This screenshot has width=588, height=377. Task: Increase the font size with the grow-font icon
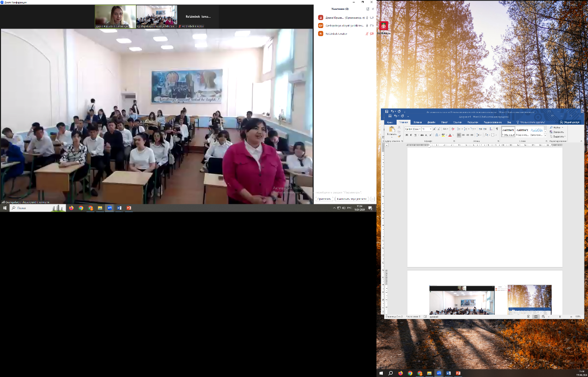(x=435, y=129)
